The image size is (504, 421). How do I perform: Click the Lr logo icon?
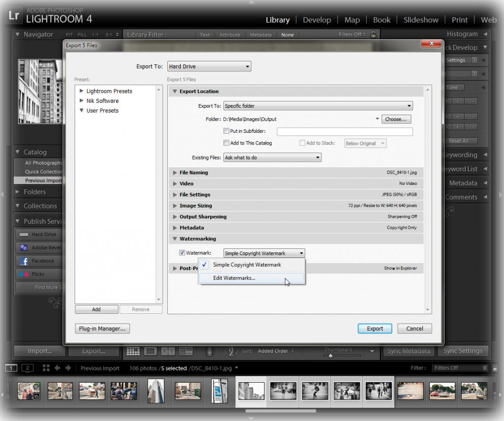[14, 15]
